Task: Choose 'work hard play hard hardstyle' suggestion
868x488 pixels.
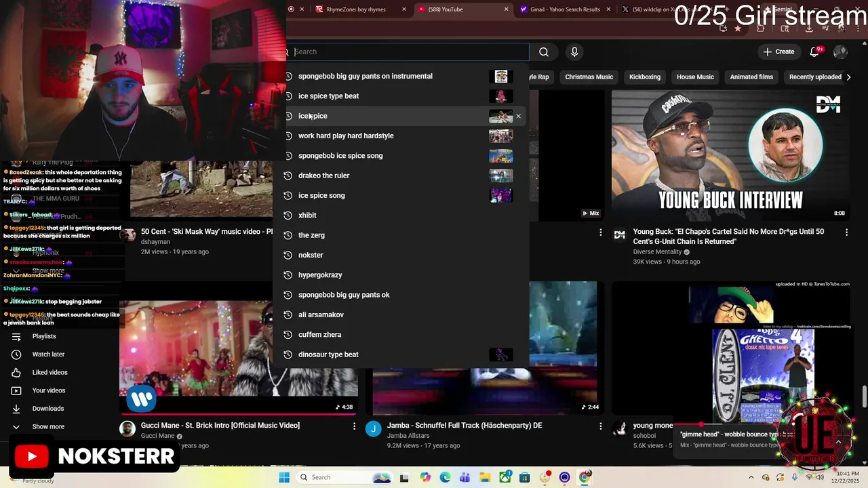Action: click(x=401, y=136)
